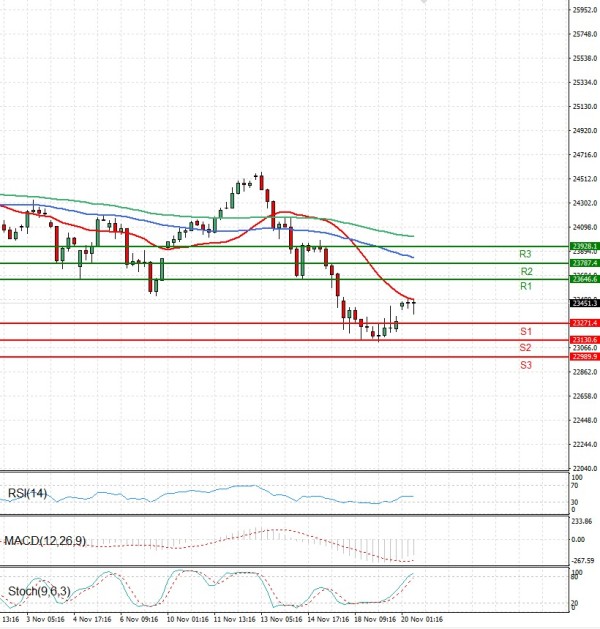Open the MACD(12,26,9) indicator label
Screen dimensions: 600x629
[x=43, y=541]
